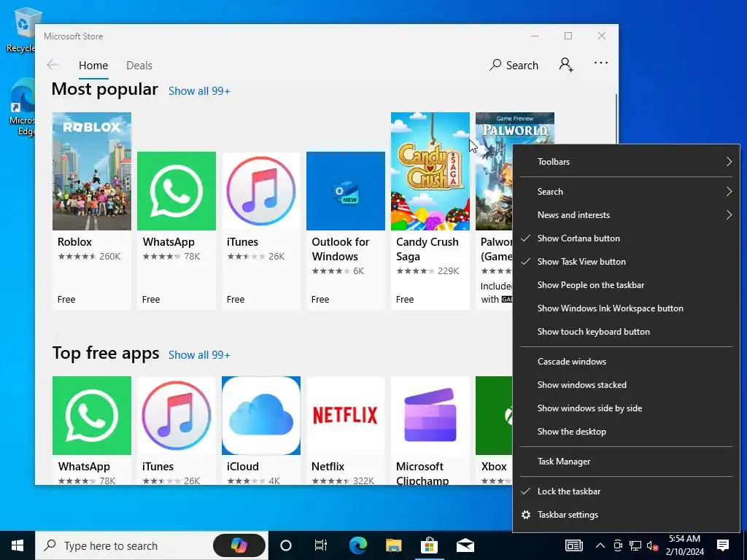Screen dimensions: 747x560
Task: Expand the Toolbars submenu
Action: (x=627, y=161)
